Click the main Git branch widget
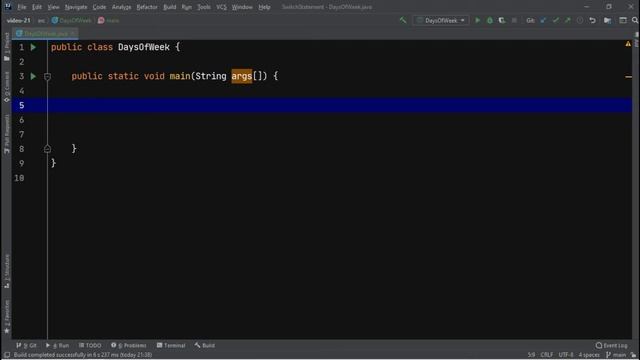Image resolution: width=640 pixels, height=360 pixels. tap(616, 355)
